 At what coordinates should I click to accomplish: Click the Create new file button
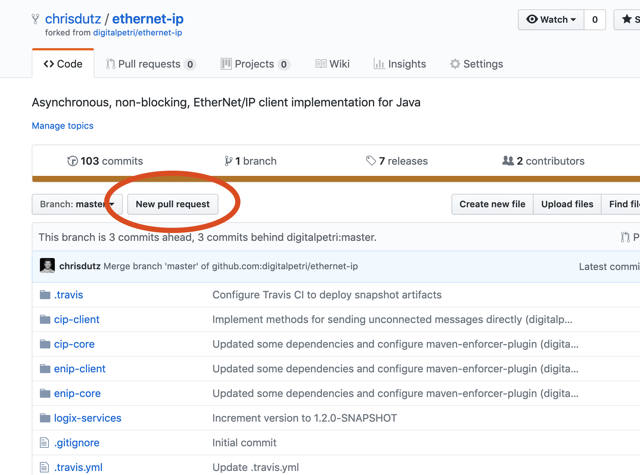pos(492,204)
